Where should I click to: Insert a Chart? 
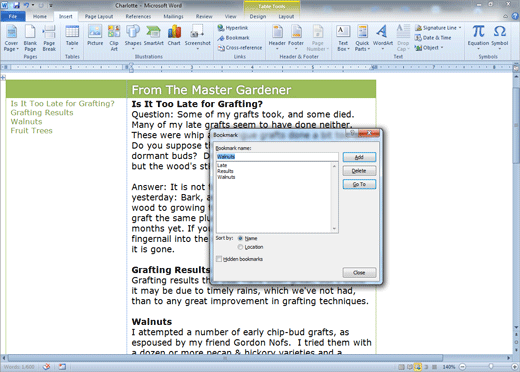tap(174, 35)
